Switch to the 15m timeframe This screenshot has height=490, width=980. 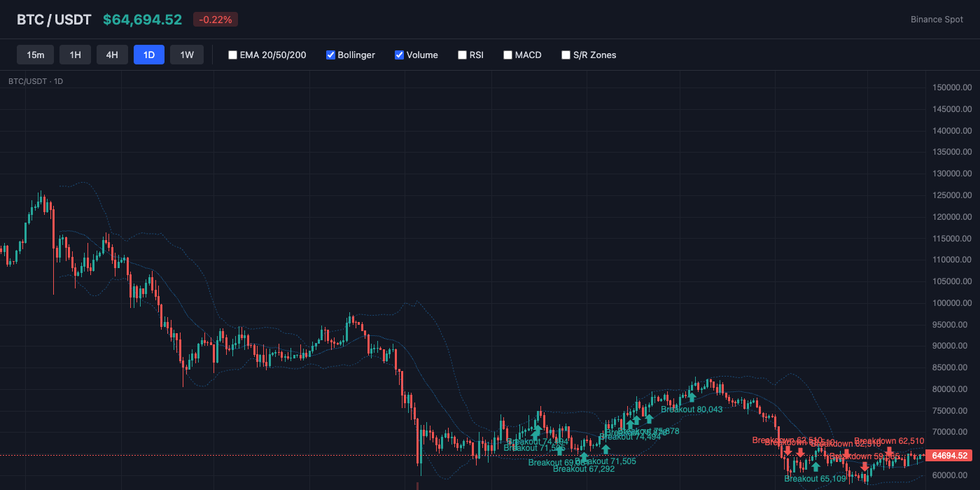click(36, 55)
